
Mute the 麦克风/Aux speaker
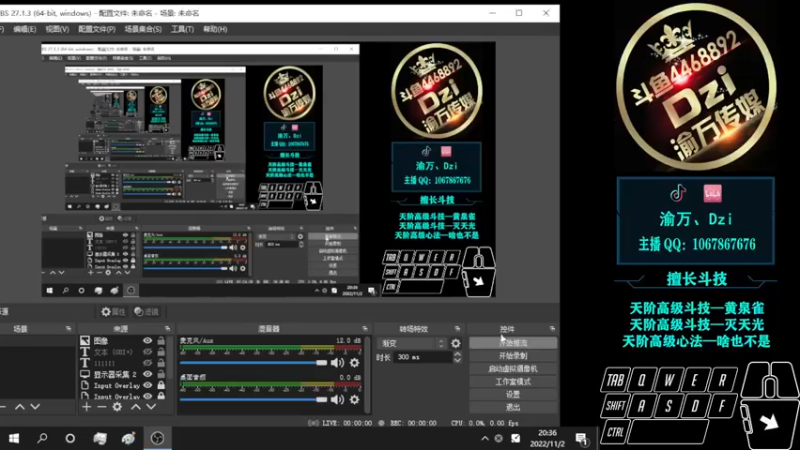pos(337,363)
